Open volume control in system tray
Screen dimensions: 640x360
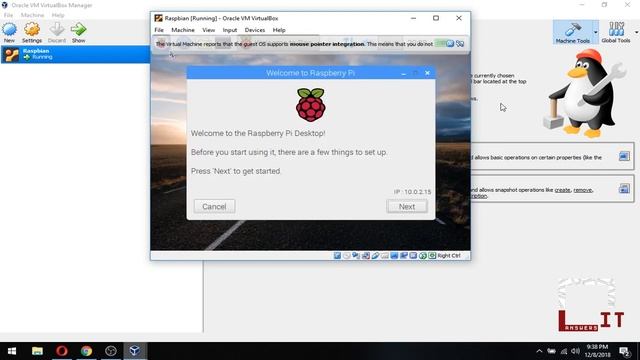click(x=576, y=351)
